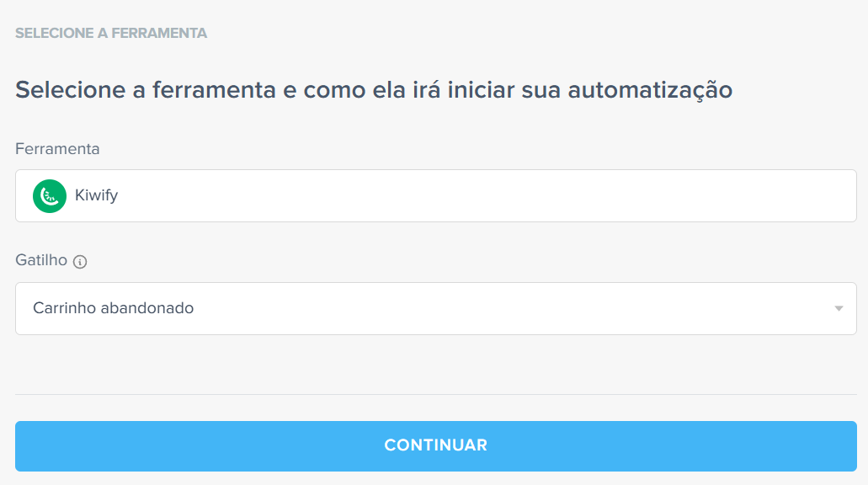868x485 pixels.
Task: Open the Gatilho select box
Action: [x=435, y=308]
